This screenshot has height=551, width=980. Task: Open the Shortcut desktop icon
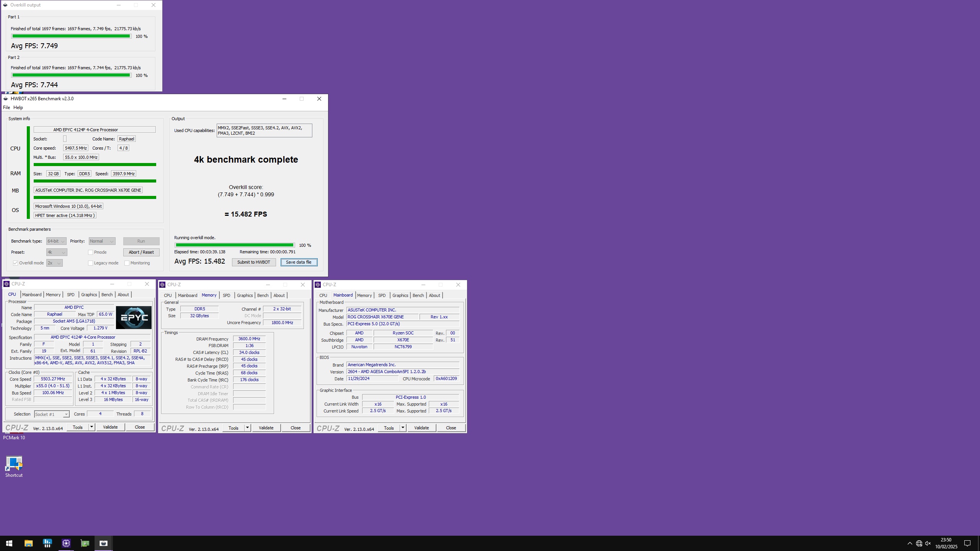click(x=14, y=466)
